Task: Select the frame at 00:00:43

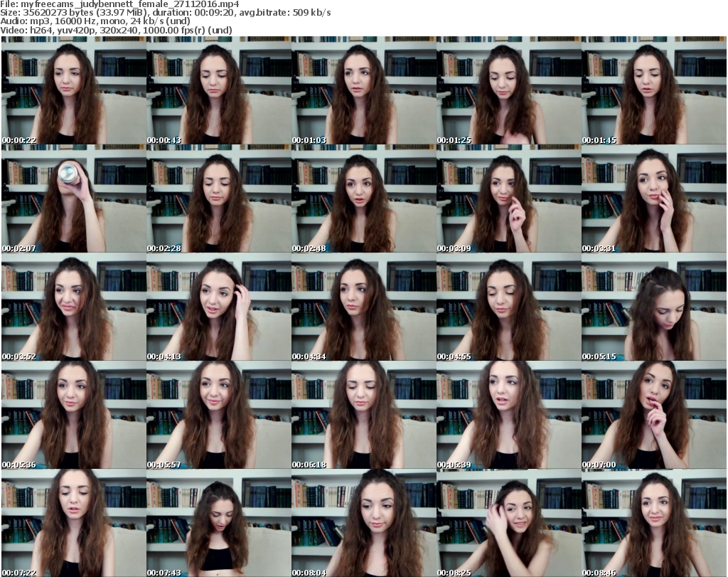Action: point(218,91)
